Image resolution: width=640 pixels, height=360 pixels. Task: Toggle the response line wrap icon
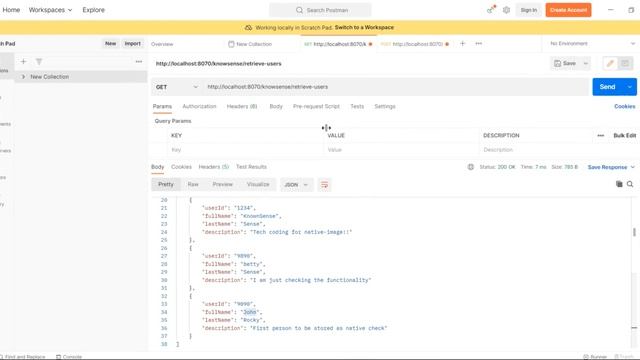pos(324,184)
